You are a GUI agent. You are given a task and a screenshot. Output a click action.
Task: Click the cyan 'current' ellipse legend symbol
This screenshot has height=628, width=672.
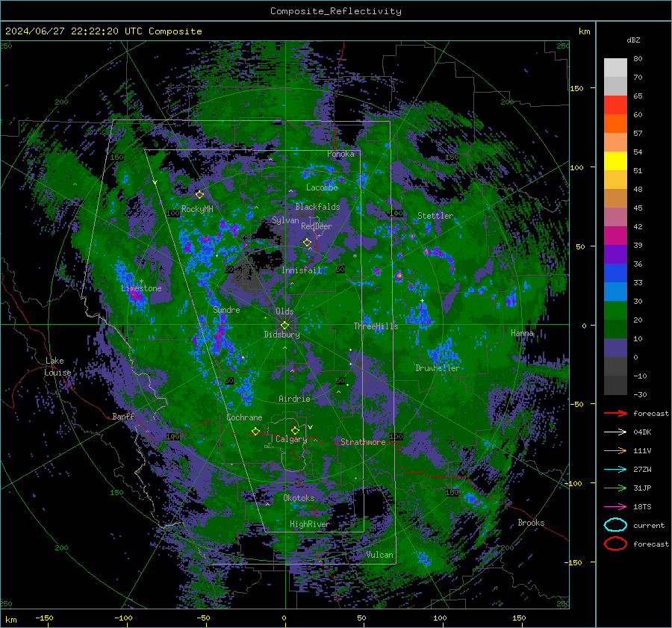pos(615,525)
